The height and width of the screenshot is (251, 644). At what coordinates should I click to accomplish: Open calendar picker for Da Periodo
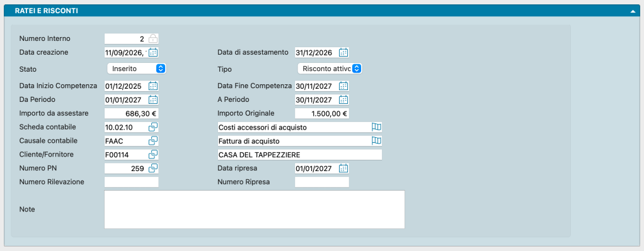[152, 99]
